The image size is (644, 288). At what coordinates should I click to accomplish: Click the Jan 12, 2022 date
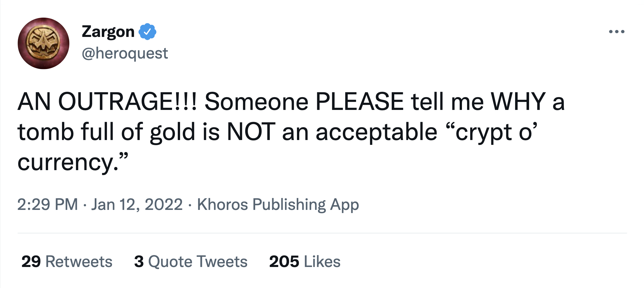(137, 204)
